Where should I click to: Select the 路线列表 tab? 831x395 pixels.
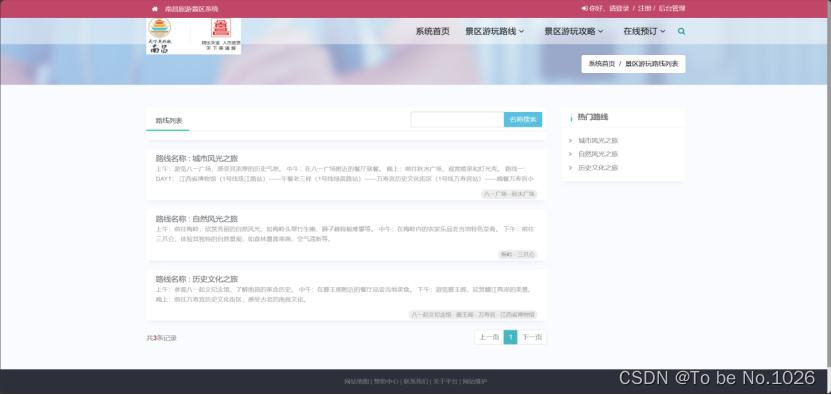pos(168,121)
